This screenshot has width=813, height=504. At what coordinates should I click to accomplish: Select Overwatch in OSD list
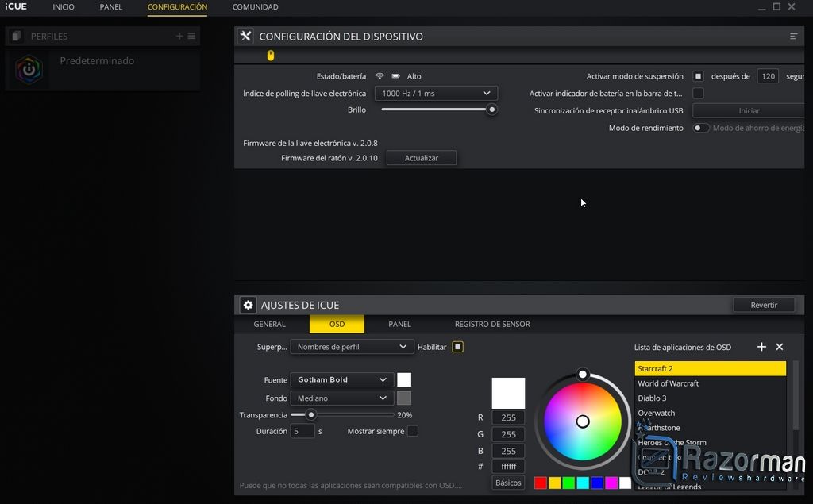point(711,413)
